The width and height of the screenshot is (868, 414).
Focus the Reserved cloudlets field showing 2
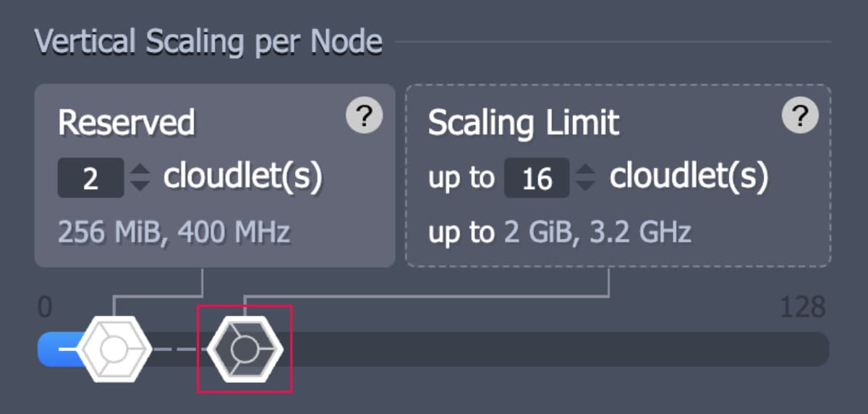[90, 178]
